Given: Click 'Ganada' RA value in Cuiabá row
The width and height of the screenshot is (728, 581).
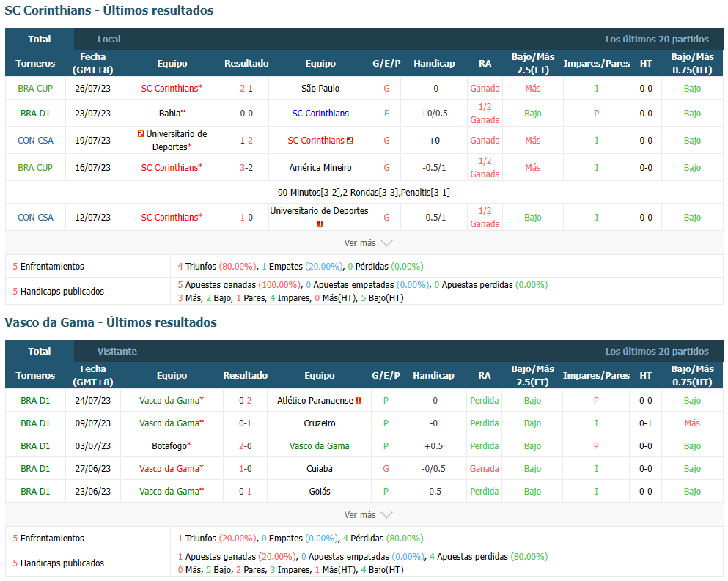Looking at the screenshot, I should 485,469.
